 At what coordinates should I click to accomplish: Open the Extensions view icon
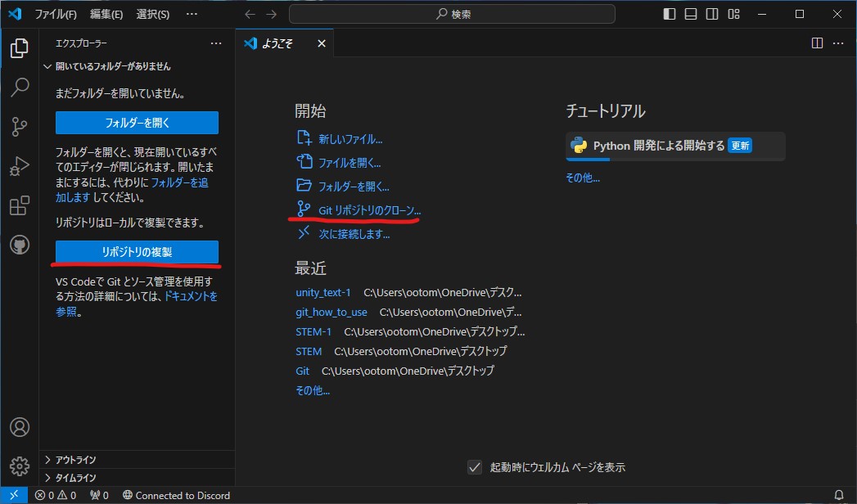20,205
